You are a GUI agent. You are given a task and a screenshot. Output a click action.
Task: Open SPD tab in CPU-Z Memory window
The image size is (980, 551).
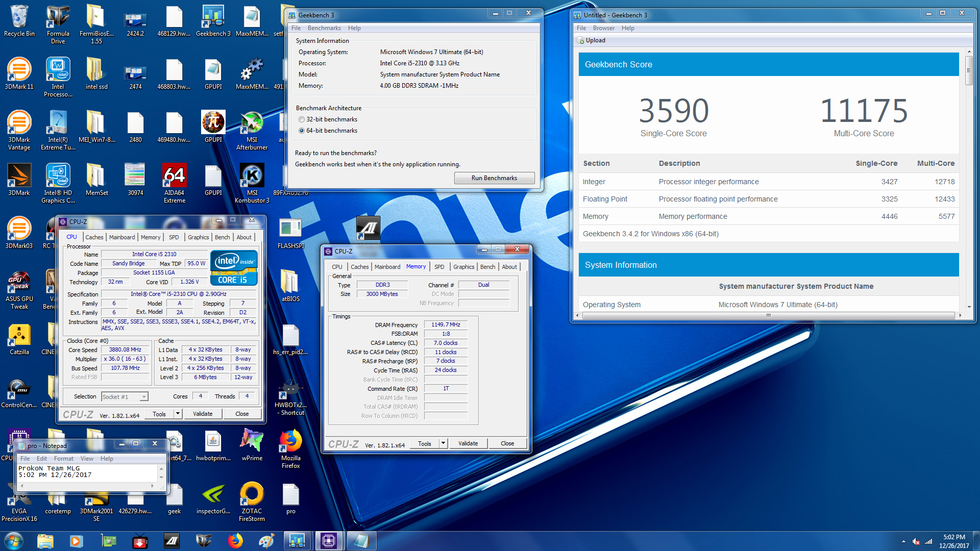(439, 267)
